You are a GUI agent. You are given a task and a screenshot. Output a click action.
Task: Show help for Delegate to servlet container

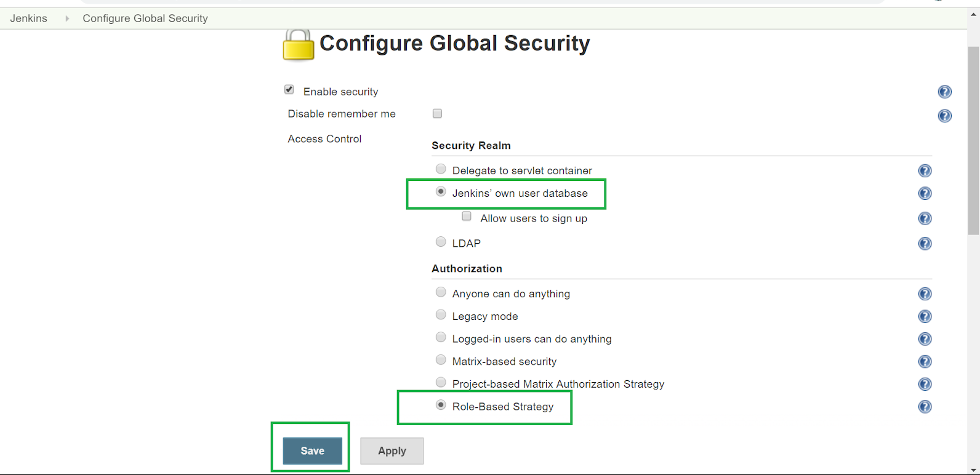pyautogui.click(x=925, y=170)
